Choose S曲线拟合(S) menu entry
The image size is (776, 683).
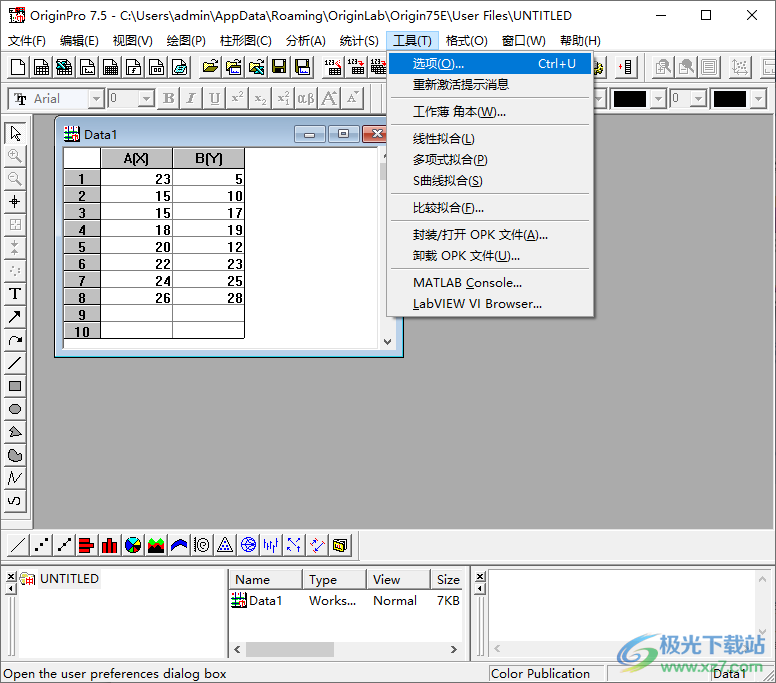coord(490,181)
